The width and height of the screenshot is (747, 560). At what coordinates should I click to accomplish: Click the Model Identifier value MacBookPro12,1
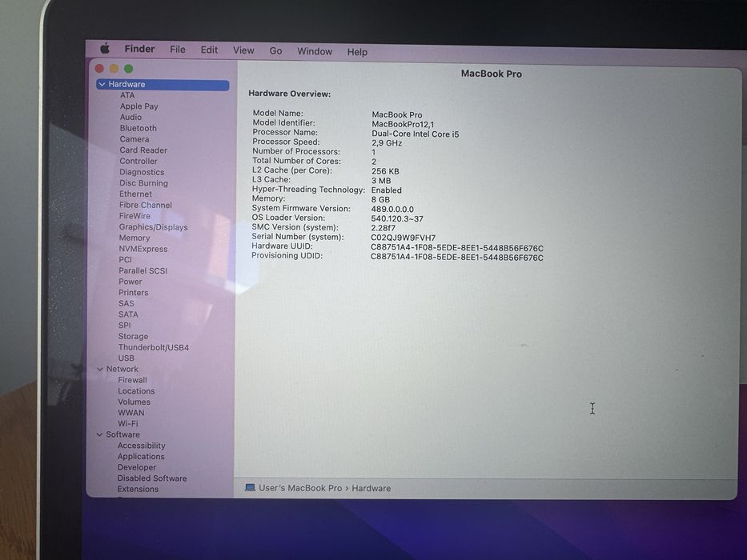403,124
